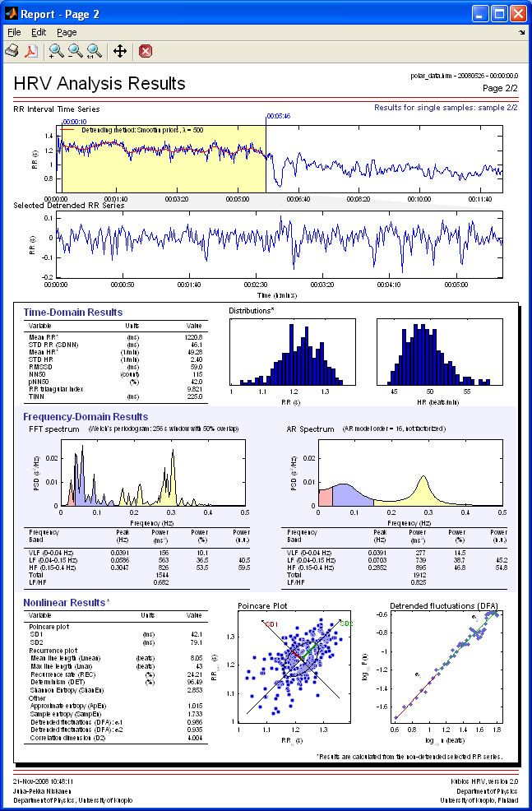Activate the Pan move tool
The image size is (532, 811).
pos(119,52)
